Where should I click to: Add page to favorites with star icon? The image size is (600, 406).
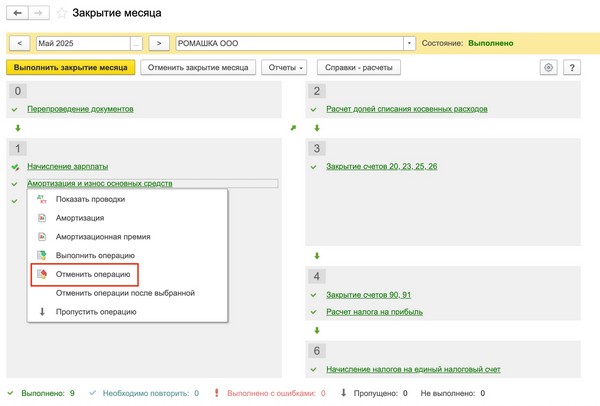click(x=62, y=14)
